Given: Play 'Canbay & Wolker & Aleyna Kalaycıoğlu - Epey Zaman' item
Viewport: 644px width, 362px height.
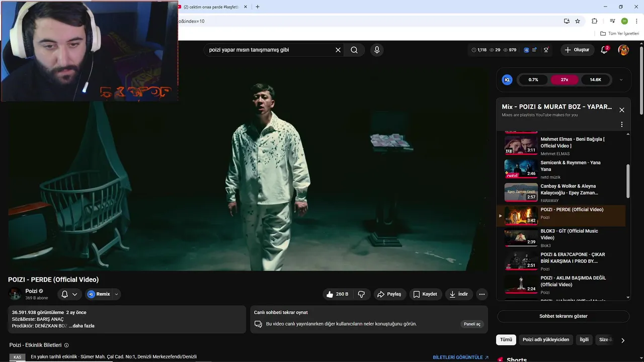Looking at the screenshot, I should 561,192.
